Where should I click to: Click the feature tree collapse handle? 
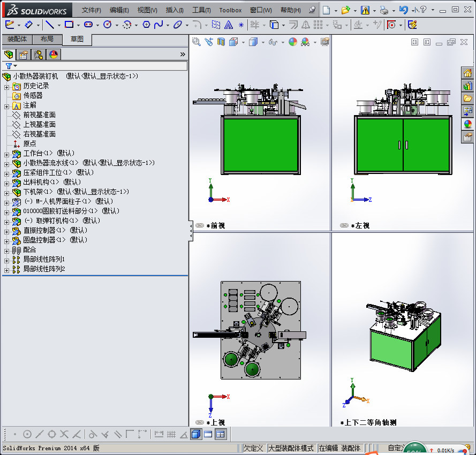(x=191, y=231)
